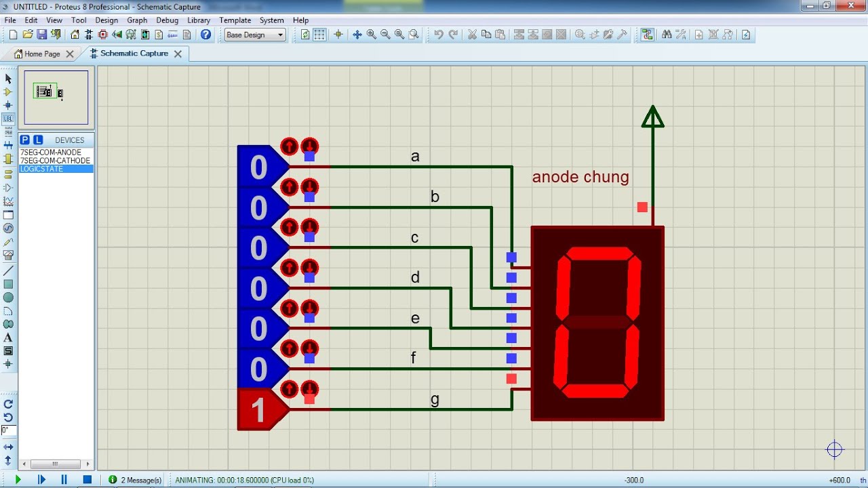The image size is (868, 488).
Task: Open the Base Design dropdown
Action: click(x=255, y=35)
